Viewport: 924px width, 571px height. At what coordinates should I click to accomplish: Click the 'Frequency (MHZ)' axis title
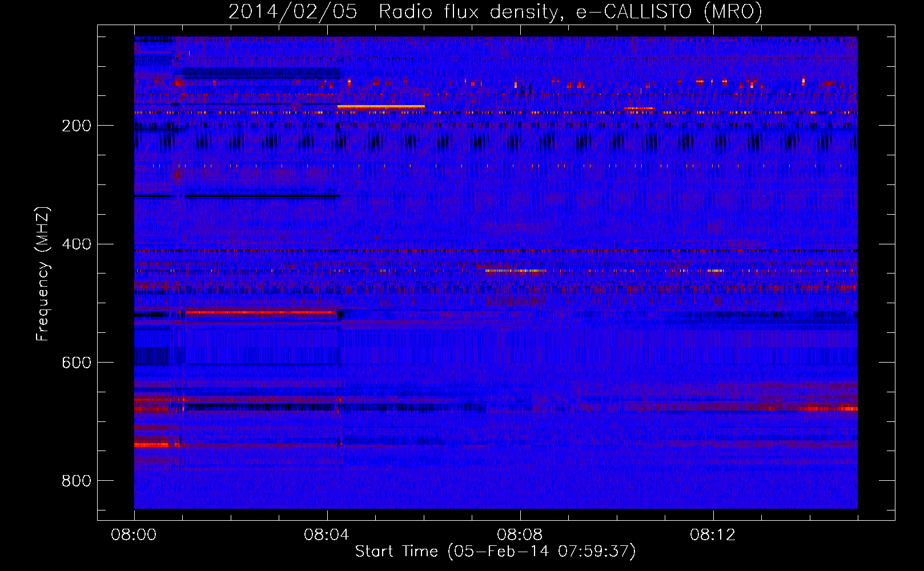point(43,274)
